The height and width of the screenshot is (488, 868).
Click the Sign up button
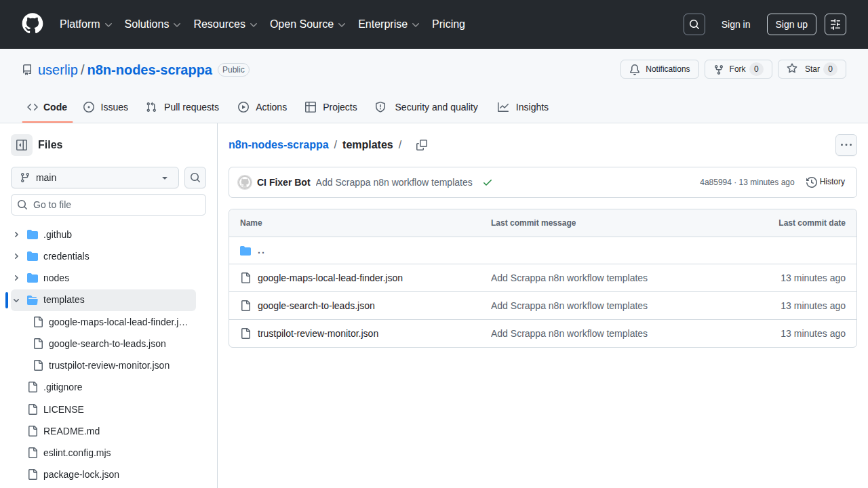(x=791, y=24)
